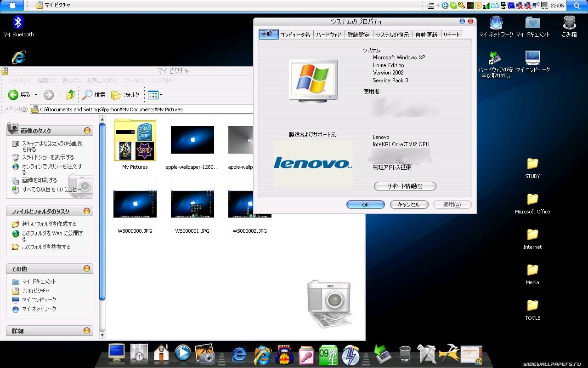Screen dimensions: 588x368
Task: Select the Internet desktop folder
Action: coord(532,239)
